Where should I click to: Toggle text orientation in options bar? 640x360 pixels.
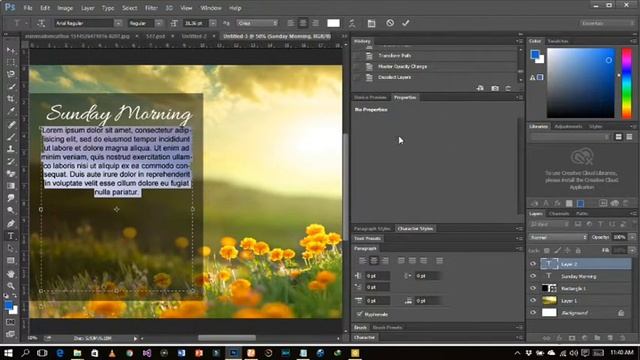[x=41, y=23]
